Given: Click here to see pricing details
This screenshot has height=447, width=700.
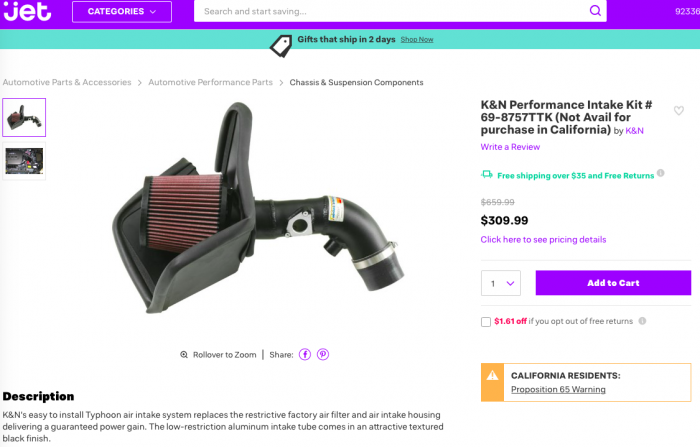Looking at the screenshot, I should click(x=543, y=239).
